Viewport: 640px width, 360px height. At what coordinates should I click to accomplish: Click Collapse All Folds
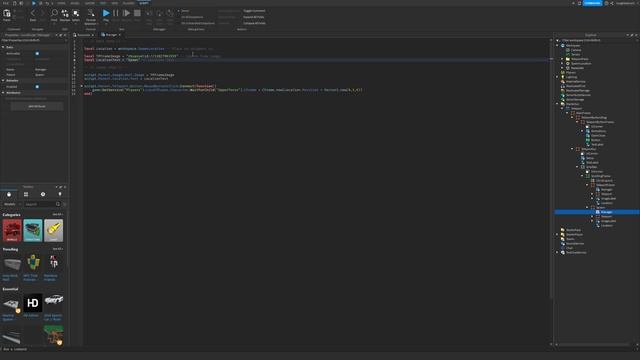(254, 23)
